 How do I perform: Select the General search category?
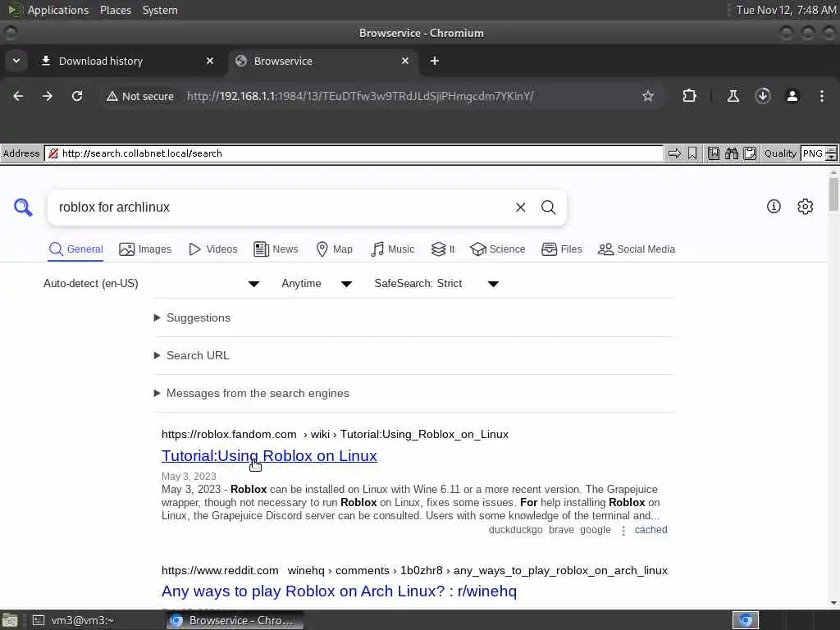75,249
